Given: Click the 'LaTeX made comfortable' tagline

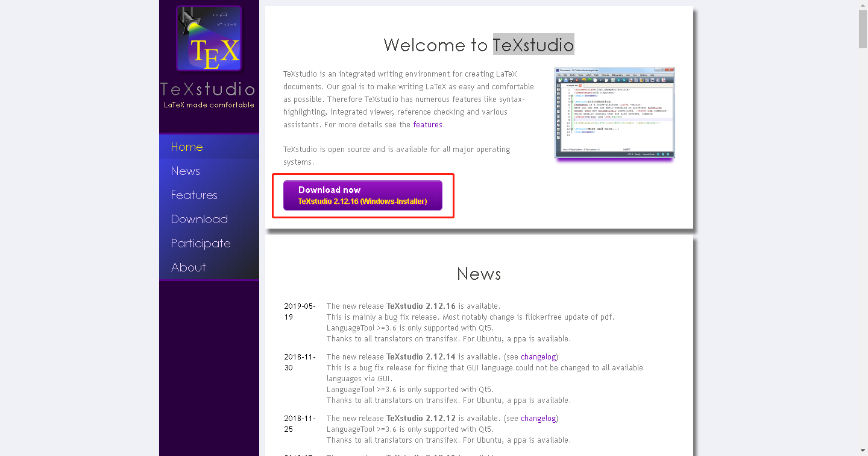Looking at the screenshot, I should coord(209,105).
